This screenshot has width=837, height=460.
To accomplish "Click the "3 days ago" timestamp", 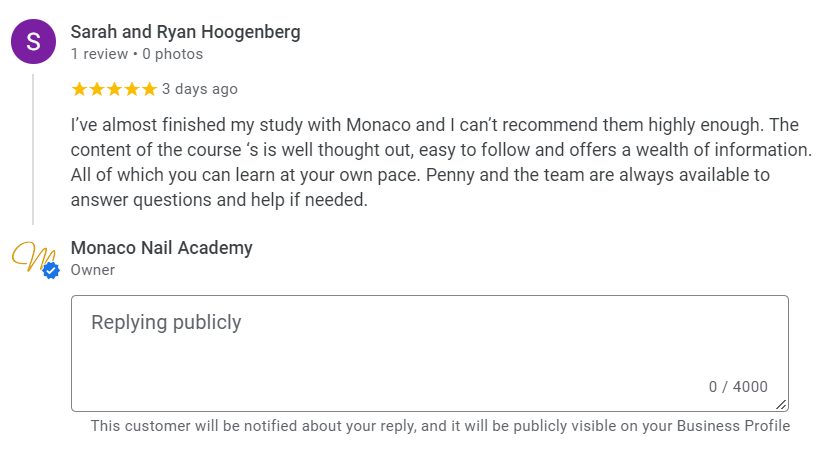I will (200, 89).
